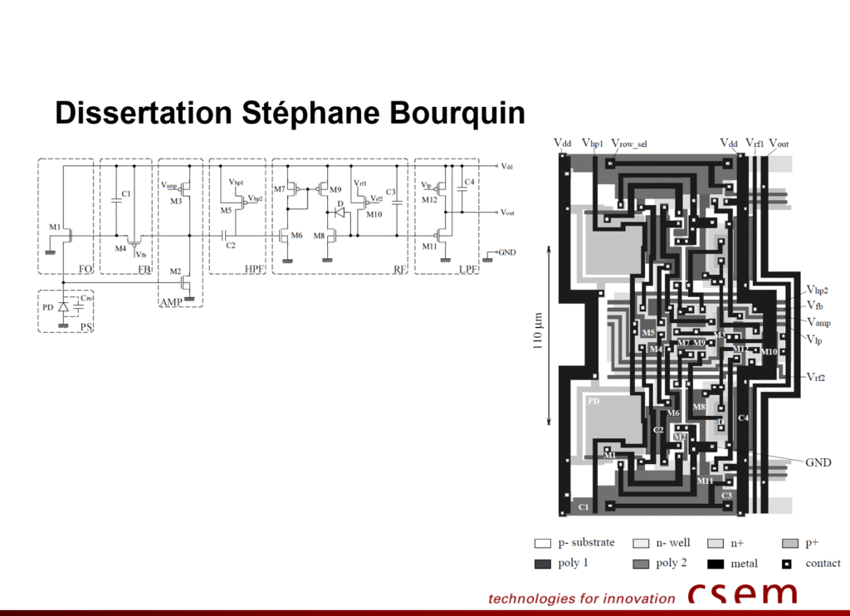Click the photodiode PD symbol in schematic
The height and width of the screenshot is (616, 850).
click(63, 308)
